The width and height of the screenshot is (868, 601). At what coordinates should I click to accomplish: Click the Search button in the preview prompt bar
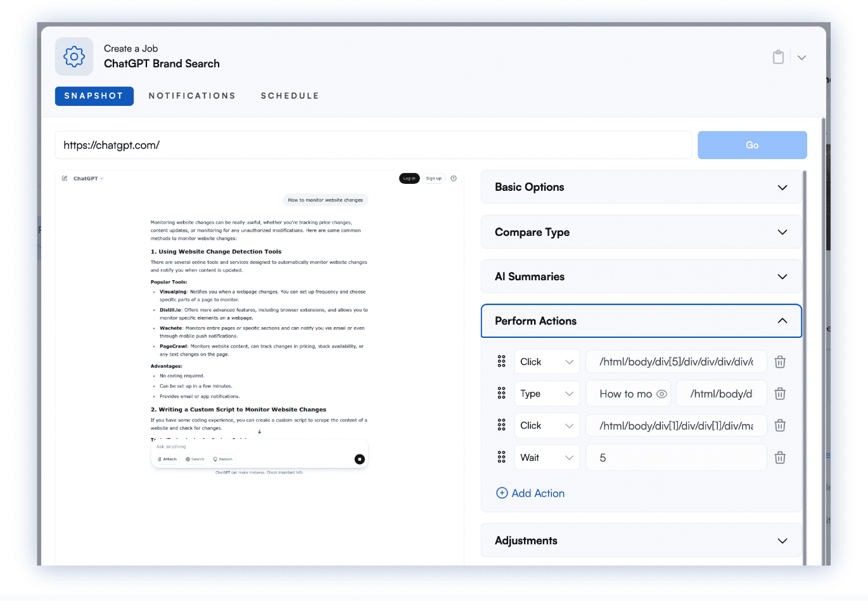pyautogui.click(x=195, y=459)
